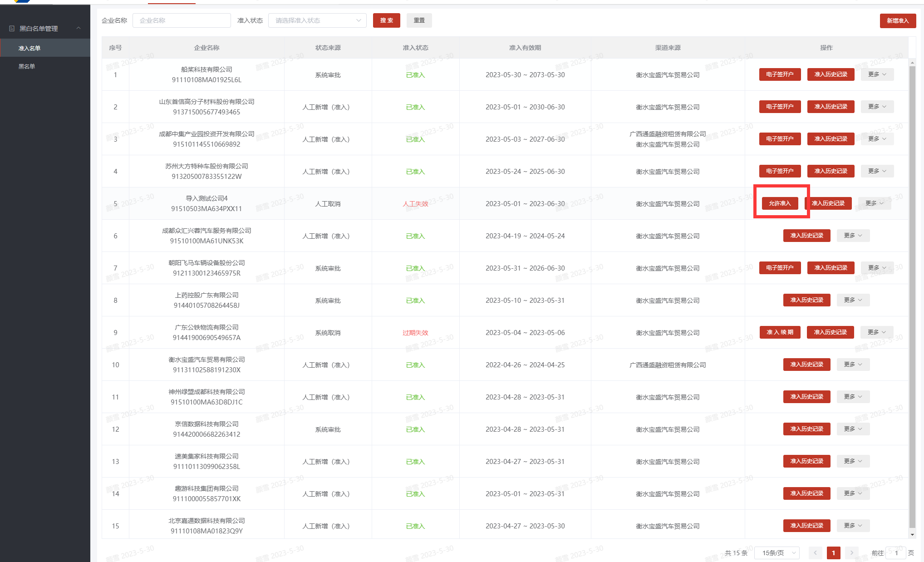This screenshot has width=924, height=562.
Task: Click the previous page arrow icon
Action: [x=815, y=553]
